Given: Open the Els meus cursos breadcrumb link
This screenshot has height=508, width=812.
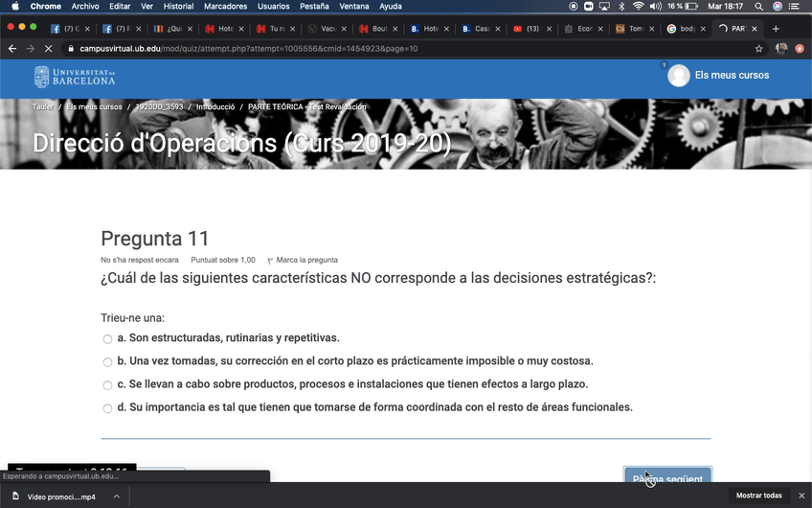Looking at the screenshot, I should point(94,106).
